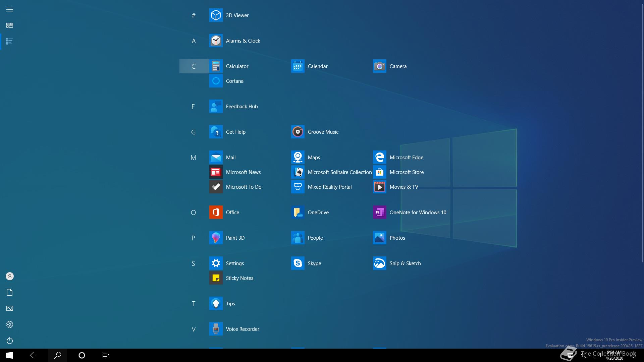The height and width of the screenshot is (362, 644).
Task: Open Sticky Notes icon
Action: click(x=216, y=278)
